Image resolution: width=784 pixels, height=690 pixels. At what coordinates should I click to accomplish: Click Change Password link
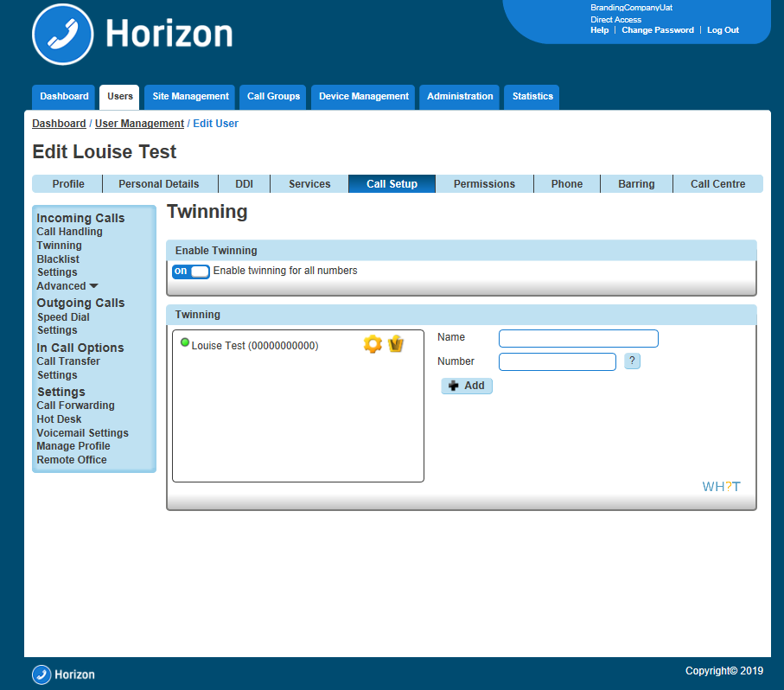(658, 30)
